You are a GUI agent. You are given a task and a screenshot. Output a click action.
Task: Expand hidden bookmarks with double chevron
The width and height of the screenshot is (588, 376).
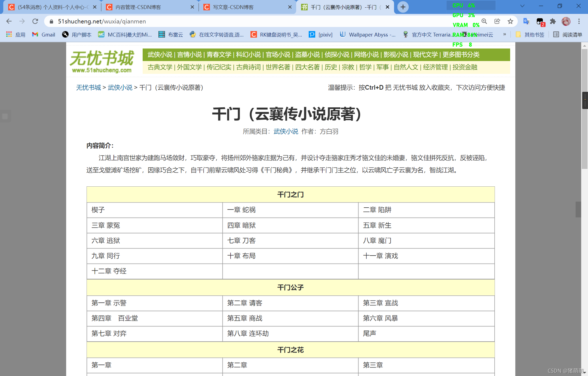504,34
